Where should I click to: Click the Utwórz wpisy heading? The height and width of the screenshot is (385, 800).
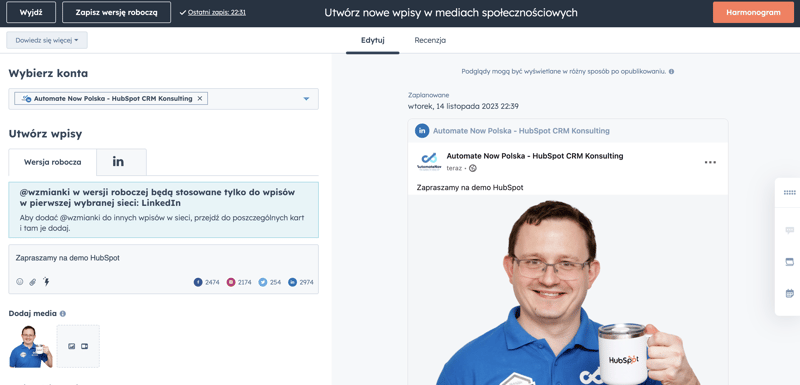click(x=45, y=134)
